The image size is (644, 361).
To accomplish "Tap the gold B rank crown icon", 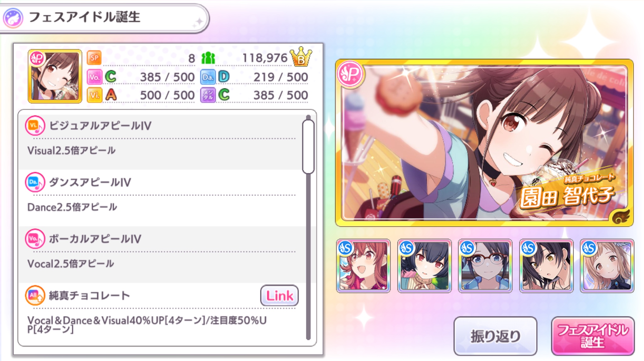I will click(x=301, y=57).
